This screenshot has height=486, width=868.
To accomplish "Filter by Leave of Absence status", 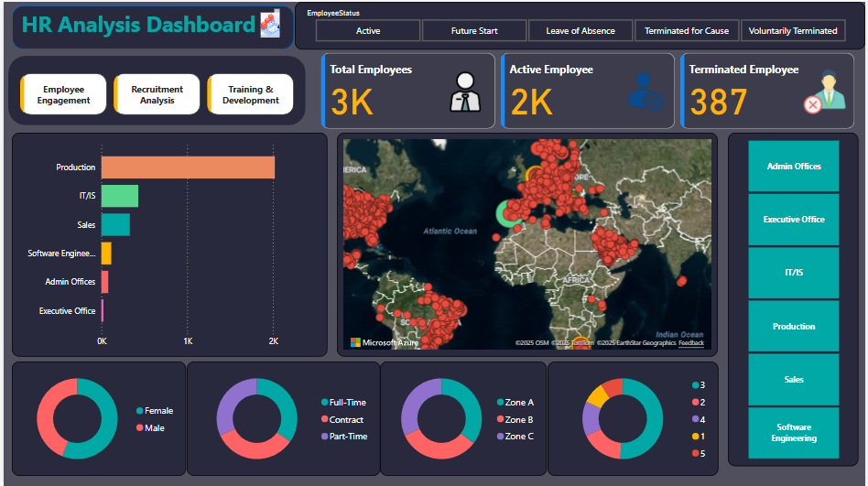I will tap(580, 31).
